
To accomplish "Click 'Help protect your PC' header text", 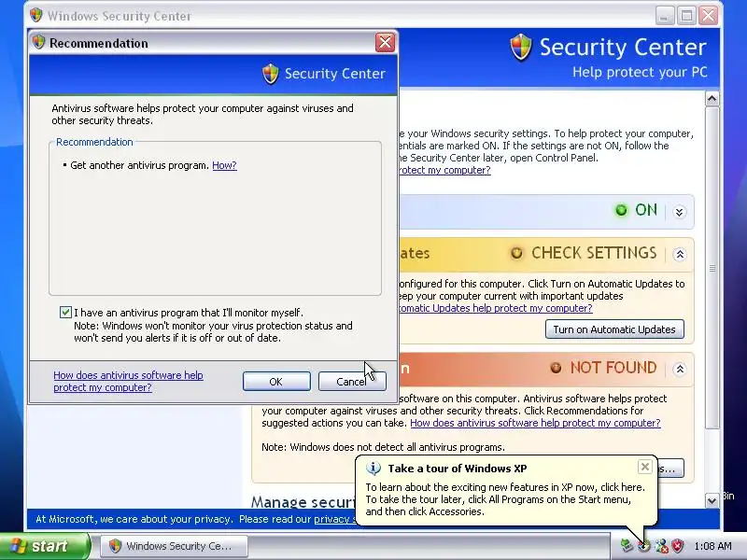I will (x=640, y=73).
